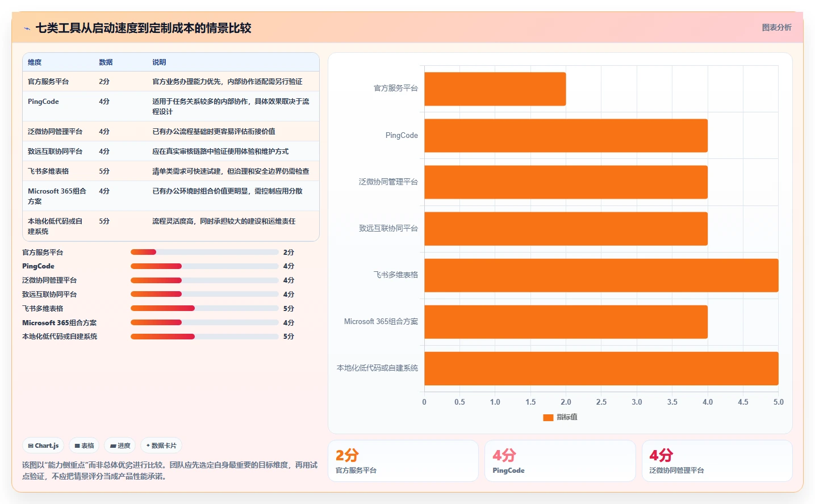Click the small icon before the page title
Image resolution: width=815 pixels, height=504 pixels.
click(27, 28)
